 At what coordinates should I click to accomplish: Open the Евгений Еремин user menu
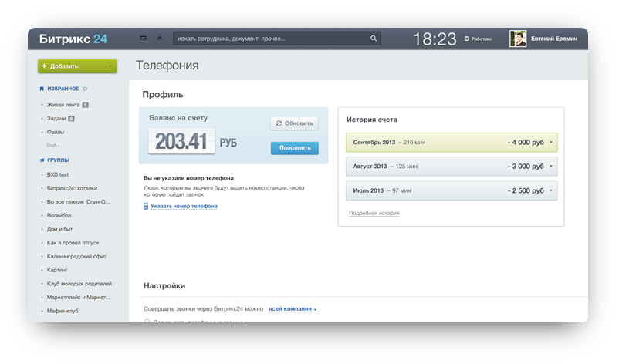click(554, 39)
